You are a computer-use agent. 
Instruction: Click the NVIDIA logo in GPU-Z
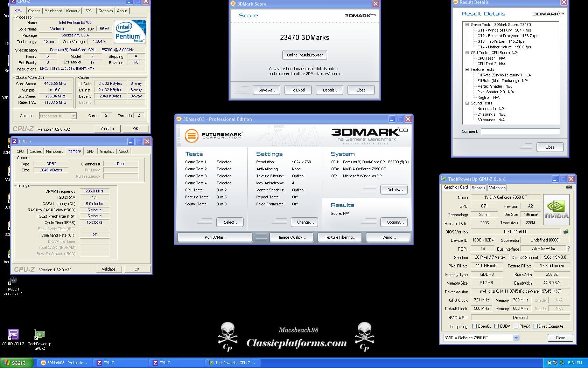[x=556, y=210]
